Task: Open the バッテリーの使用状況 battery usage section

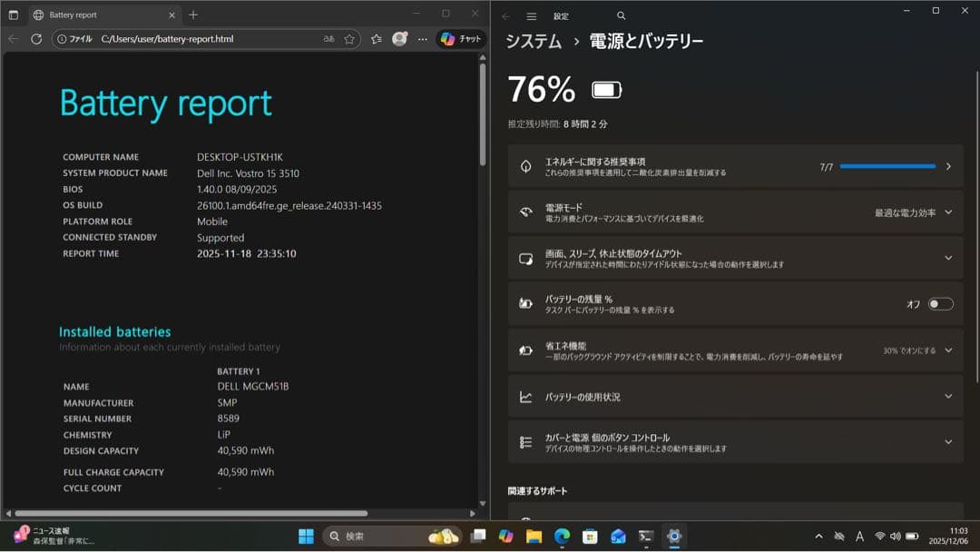Action: [x=735, y=397]
